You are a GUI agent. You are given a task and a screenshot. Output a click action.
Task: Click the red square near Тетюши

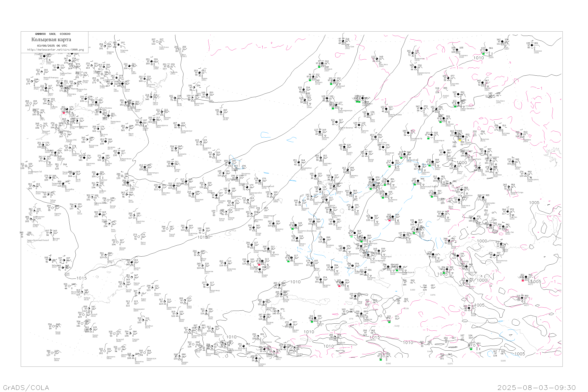[64, 113]
